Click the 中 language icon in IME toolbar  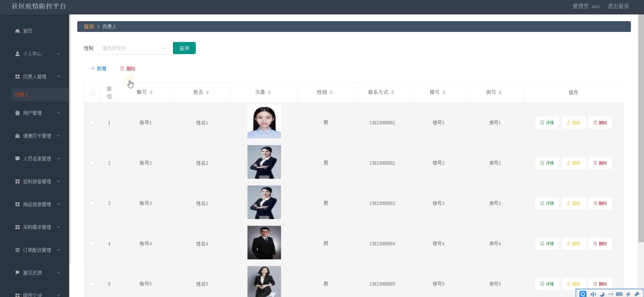pyautogui.click(x=593, y=294)
